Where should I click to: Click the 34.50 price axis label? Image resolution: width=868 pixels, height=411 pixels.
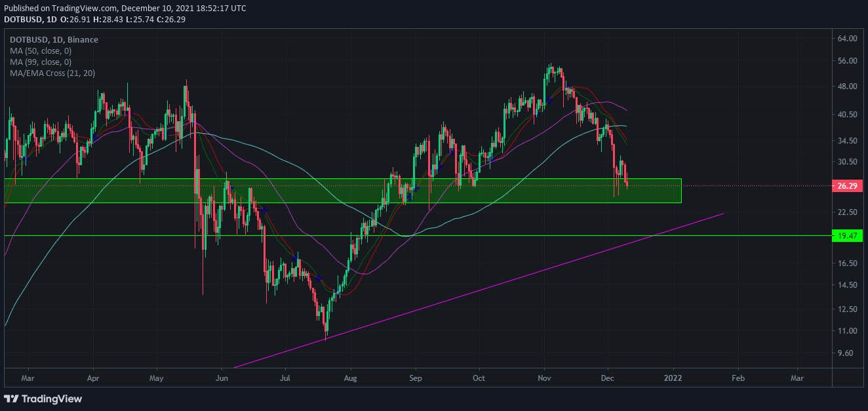pyautogui.click(x=847, y=140)
